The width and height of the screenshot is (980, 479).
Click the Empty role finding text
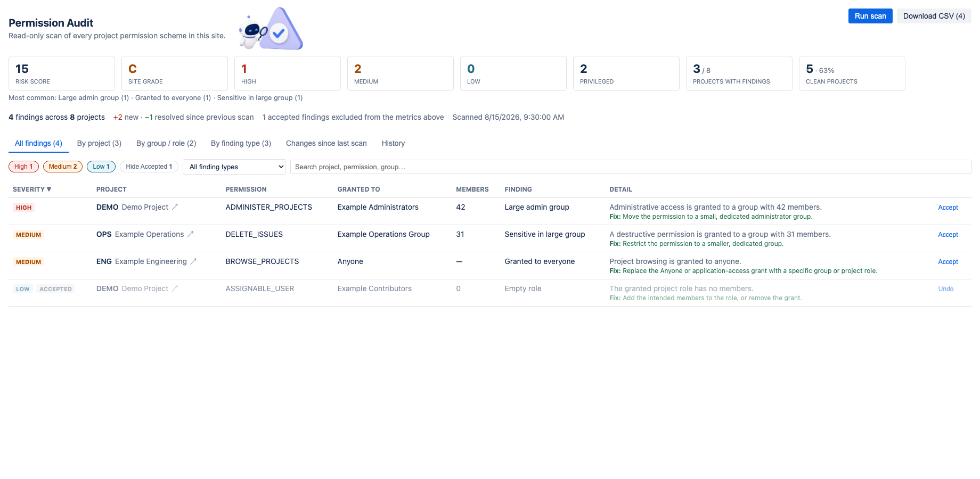pyautogui.click(x=522, y=288)
